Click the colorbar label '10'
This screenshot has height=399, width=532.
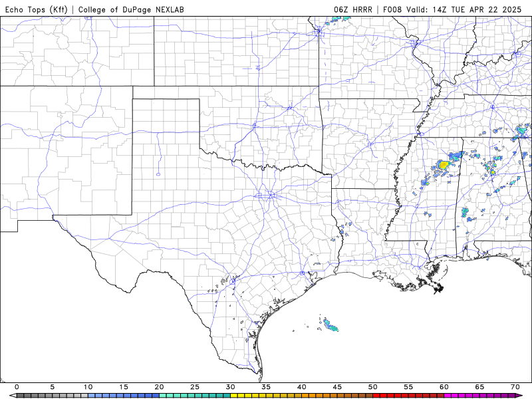pyautogui.click(x=88, y=387)
